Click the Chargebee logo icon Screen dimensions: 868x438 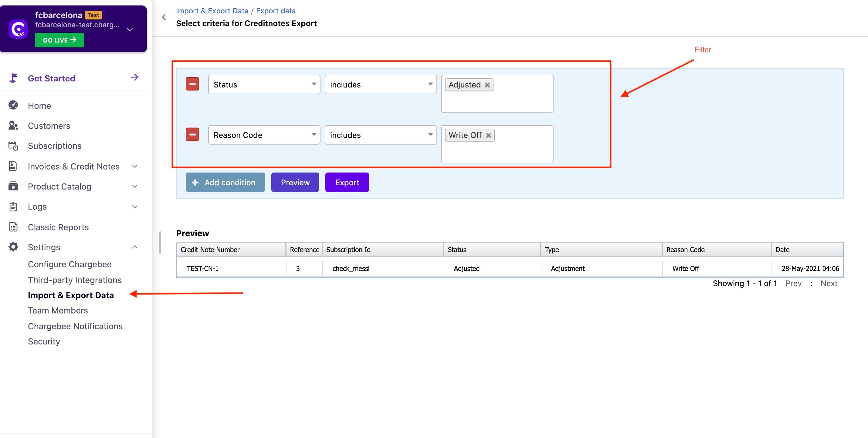(x=18, y=29)
